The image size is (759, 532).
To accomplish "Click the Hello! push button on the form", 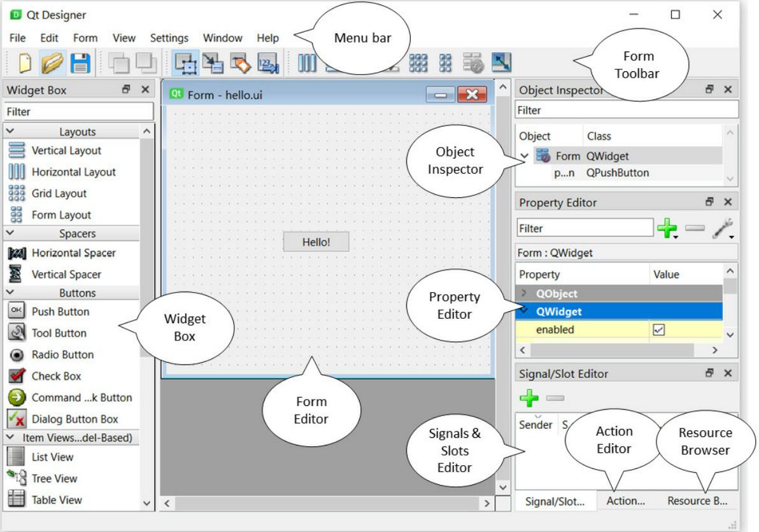I will [x=316, y=242].
